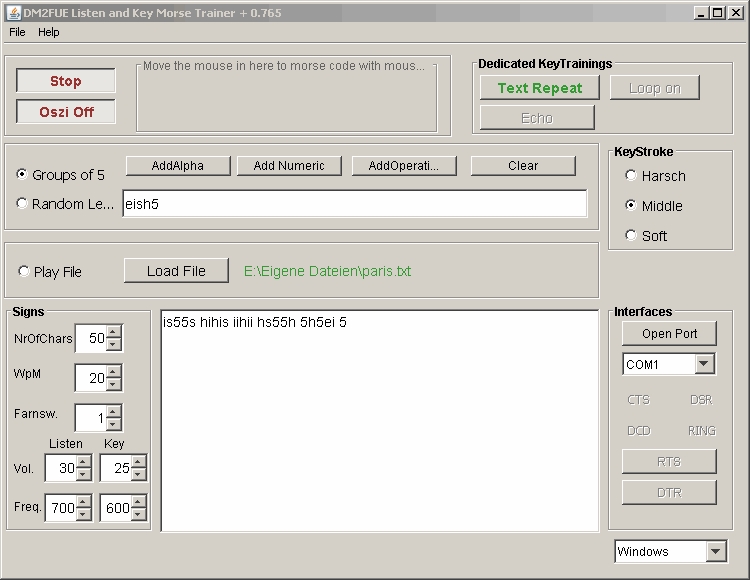Increase Farnsw. value with up arrow
Viewport: 750px width, 580px height.
pos(114,411)
